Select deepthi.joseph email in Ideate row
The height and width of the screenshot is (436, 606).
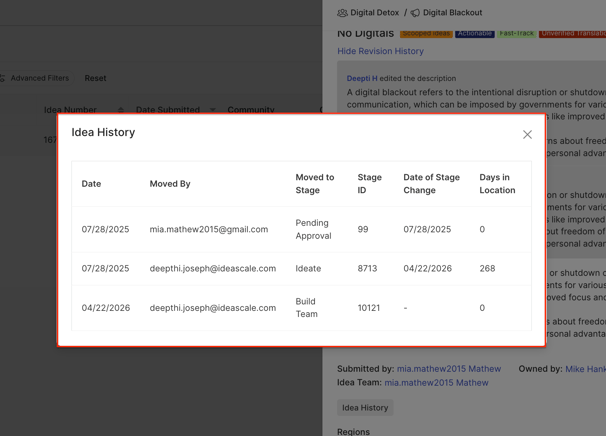coord(213,269)
